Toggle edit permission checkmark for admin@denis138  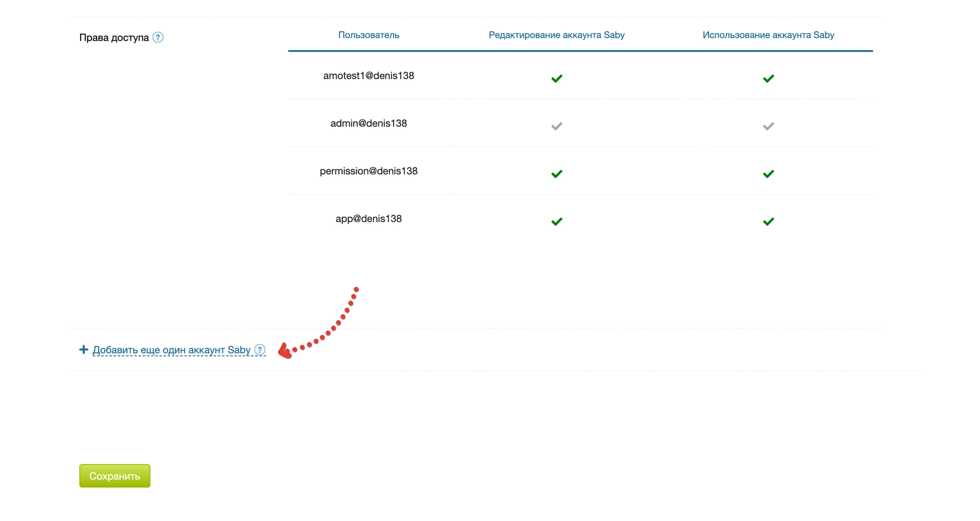pyautogui.click(x=557, y=126)
